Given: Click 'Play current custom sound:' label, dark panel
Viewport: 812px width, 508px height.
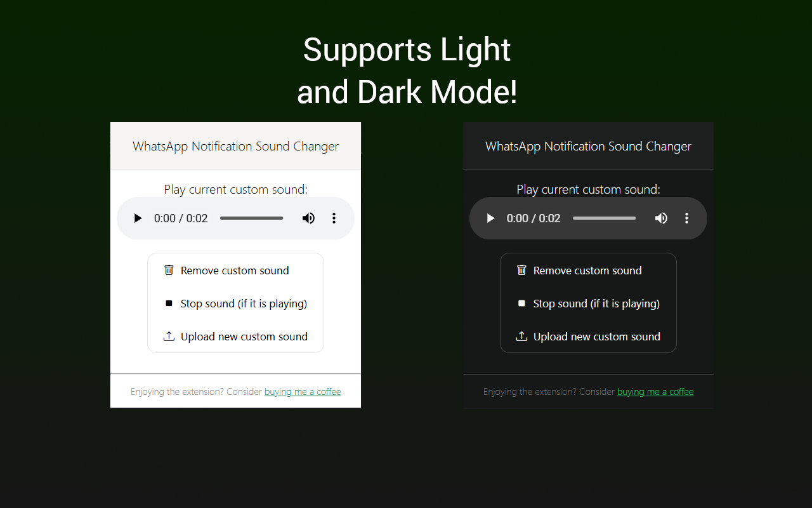Looking at the screenshot, I should point(588,189).
